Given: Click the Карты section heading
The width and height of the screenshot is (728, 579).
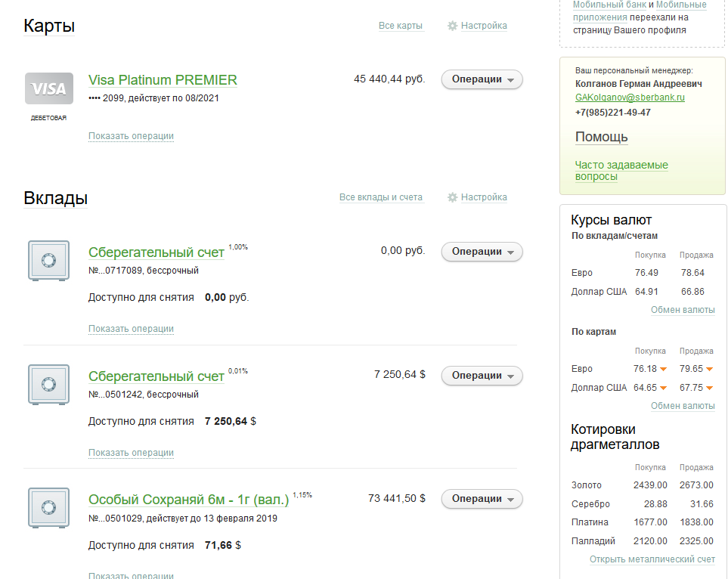Looking at the screenshot, I should (48, 26).
